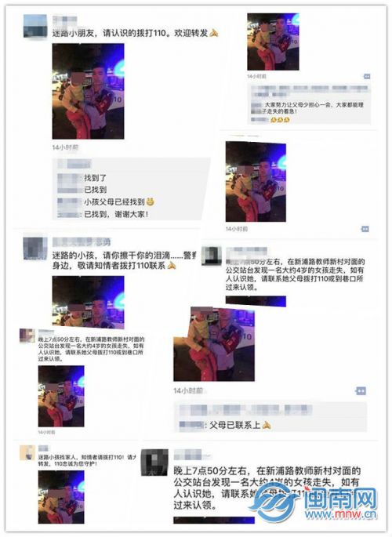Click the '找到了' comment
The image size is (392, 537).
(x=96, y=178)
